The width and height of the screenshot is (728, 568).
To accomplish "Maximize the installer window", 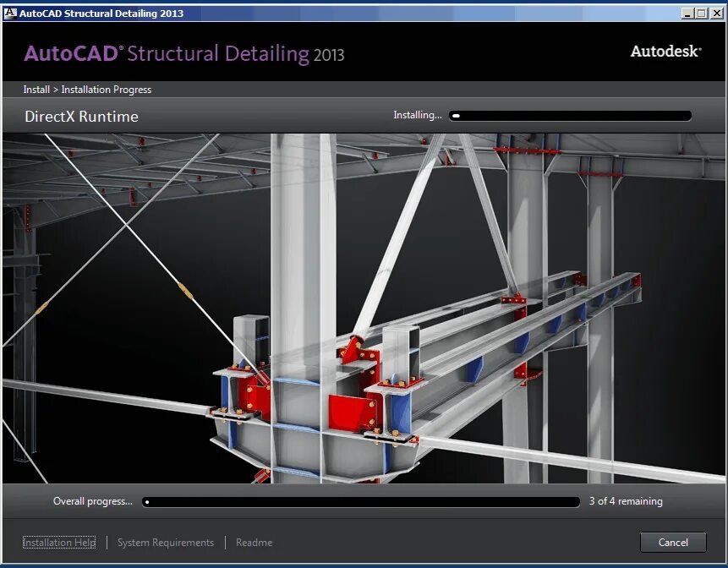I will [x=702, y=14].
